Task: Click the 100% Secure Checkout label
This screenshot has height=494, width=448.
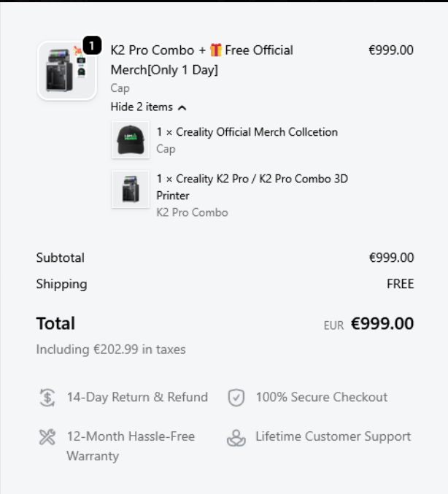Action: [321, 398]
